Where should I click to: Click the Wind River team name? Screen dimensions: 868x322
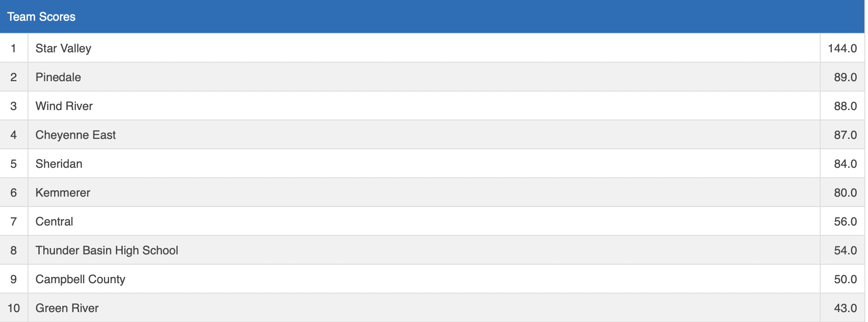pyautogui.click(x=64, y=106)
